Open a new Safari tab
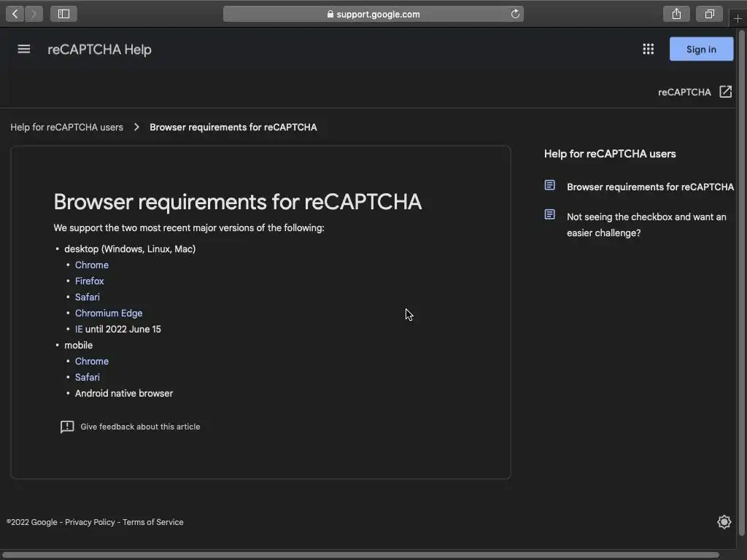Viewport: 747px width, 560px height. tap(738, 18)
